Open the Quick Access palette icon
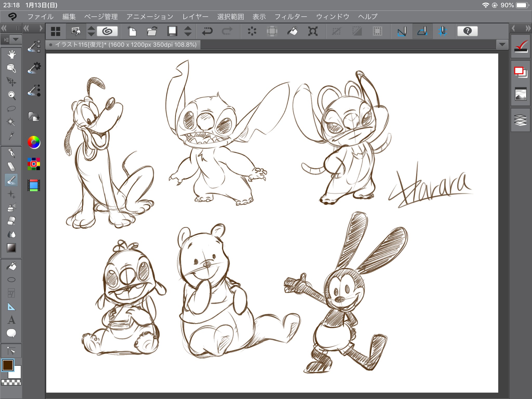532x399 pixels. [521, 47]
